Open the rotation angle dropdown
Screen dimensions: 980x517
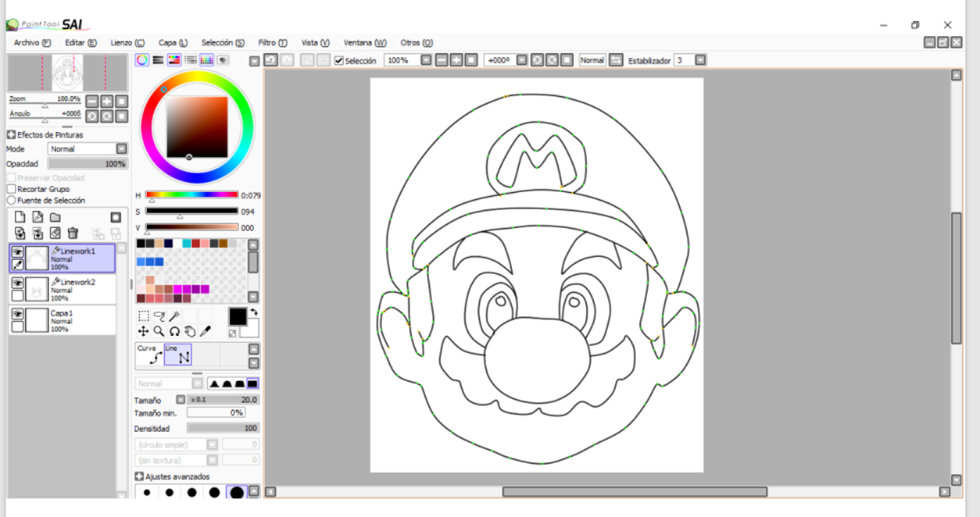click(x=522, y=60)
